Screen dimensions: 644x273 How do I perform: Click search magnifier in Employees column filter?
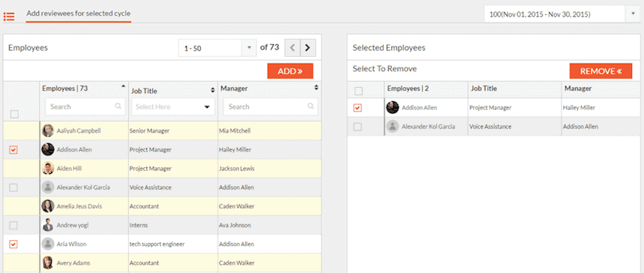[x=118, y=106]
